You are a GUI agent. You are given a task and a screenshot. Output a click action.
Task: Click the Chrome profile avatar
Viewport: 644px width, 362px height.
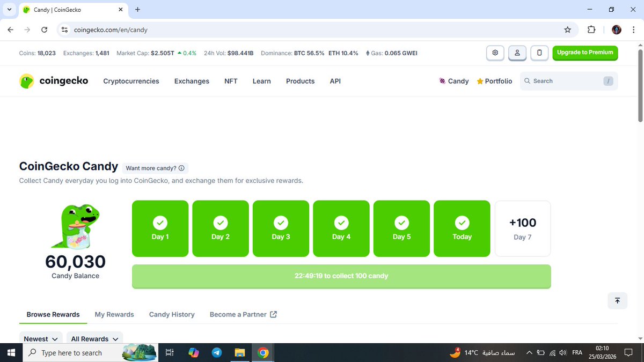click(x=617, y=30)
